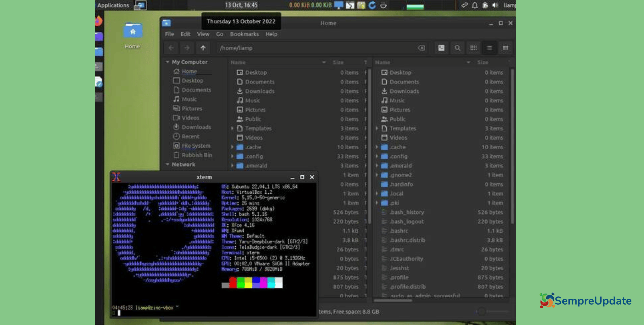This screenshot has height=325, width=644.
Task: Open the Bookmarks menu
Action: click(x=244, y=34)
